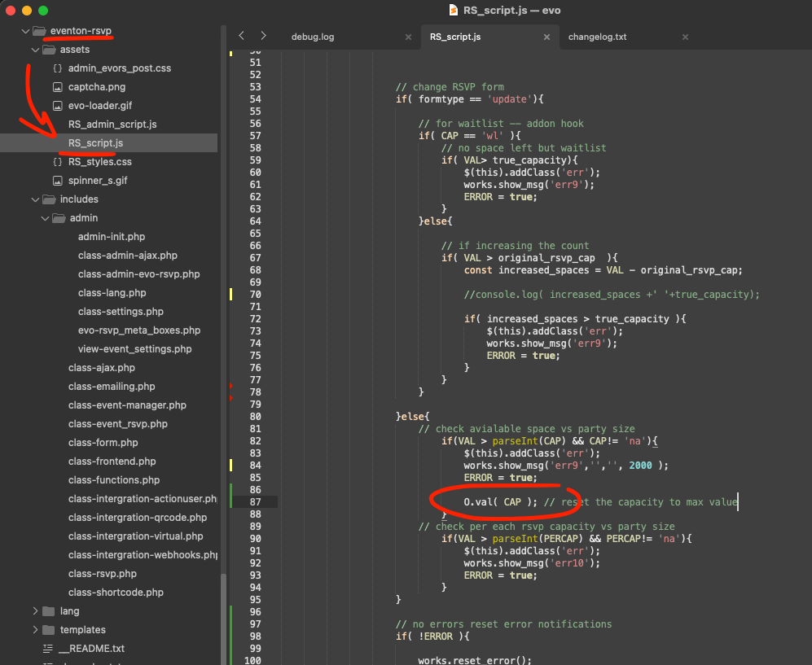Viewport: 812px width, 665px height.
Task: Click the image icon beside captcha.png
Action: coord(58,87)
